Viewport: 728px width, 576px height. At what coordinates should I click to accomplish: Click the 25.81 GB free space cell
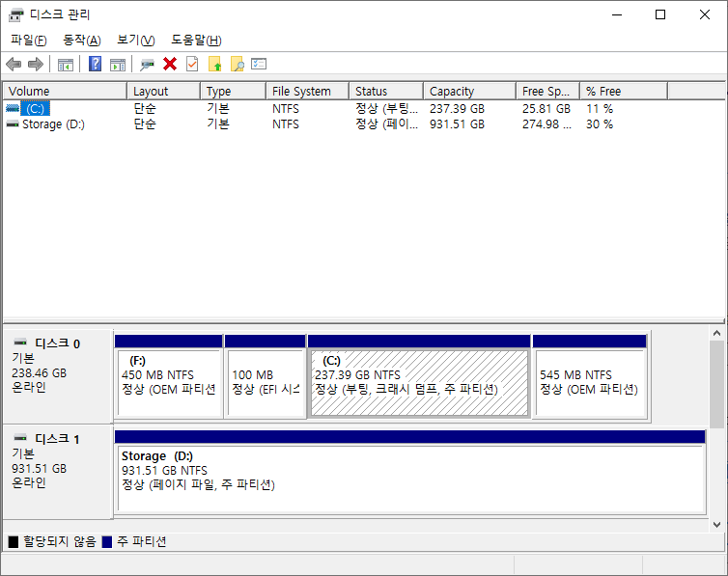tap(546, 108)
